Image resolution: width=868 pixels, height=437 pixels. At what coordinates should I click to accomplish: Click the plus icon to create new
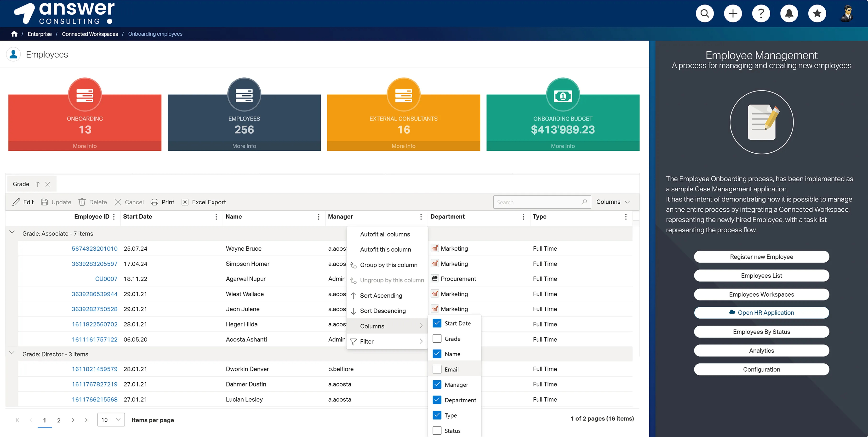pyautogui.click(x=733, y=13)
